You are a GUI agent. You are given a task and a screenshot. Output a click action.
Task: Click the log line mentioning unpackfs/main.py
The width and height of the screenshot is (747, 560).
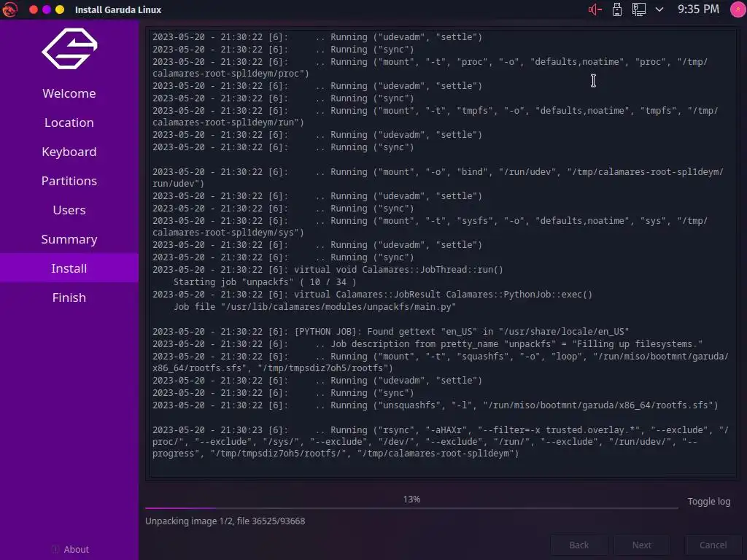[314, 307]
